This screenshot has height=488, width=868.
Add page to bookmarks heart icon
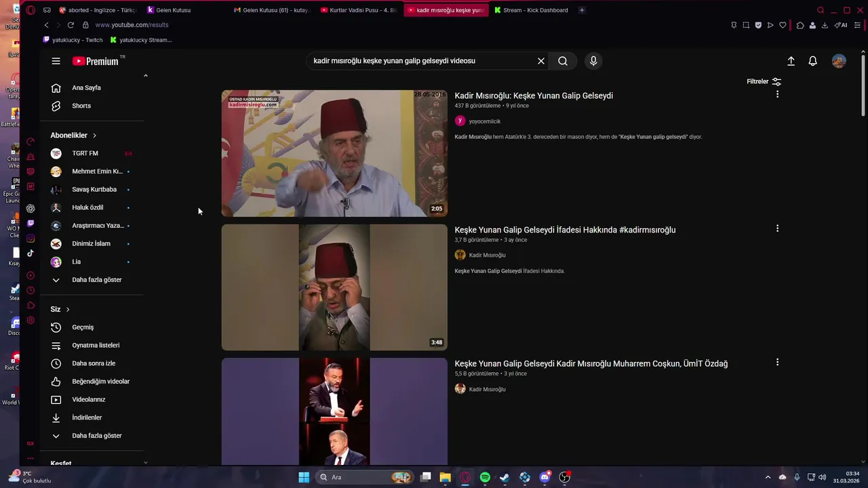783,25
